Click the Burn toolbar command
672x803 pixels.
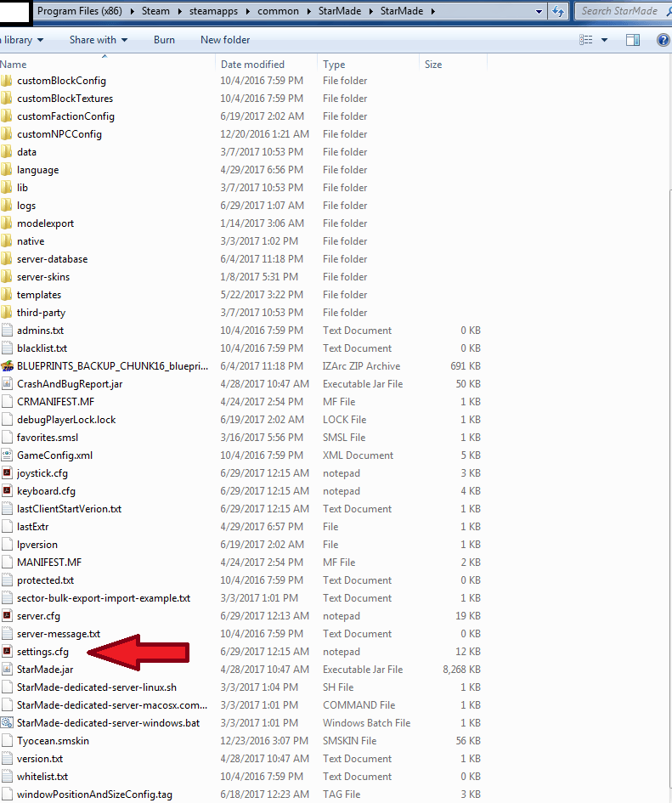165,40
